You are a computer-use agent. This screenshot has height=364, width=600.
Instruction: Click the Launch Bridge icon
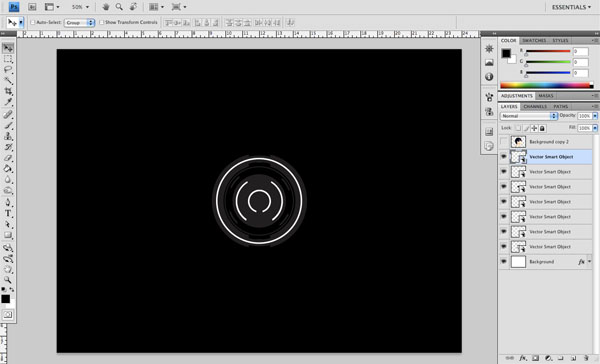pos(33,7)
